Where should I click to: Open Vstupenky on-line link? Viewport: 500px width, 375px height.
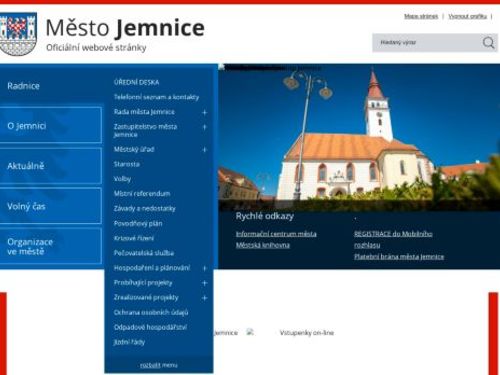pyautogui.click(x=307, y=333)
